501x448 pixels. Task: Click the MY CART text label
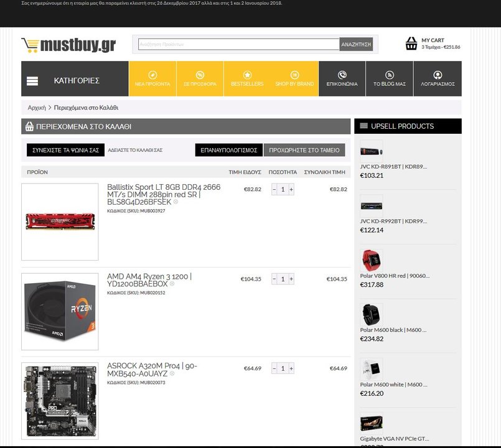pos(433,40)
